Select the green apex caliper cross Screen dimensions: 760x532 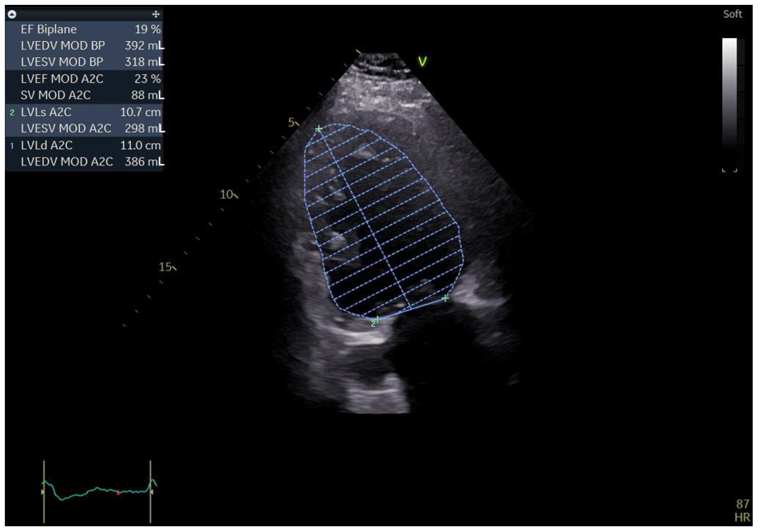tap(318, 129)
